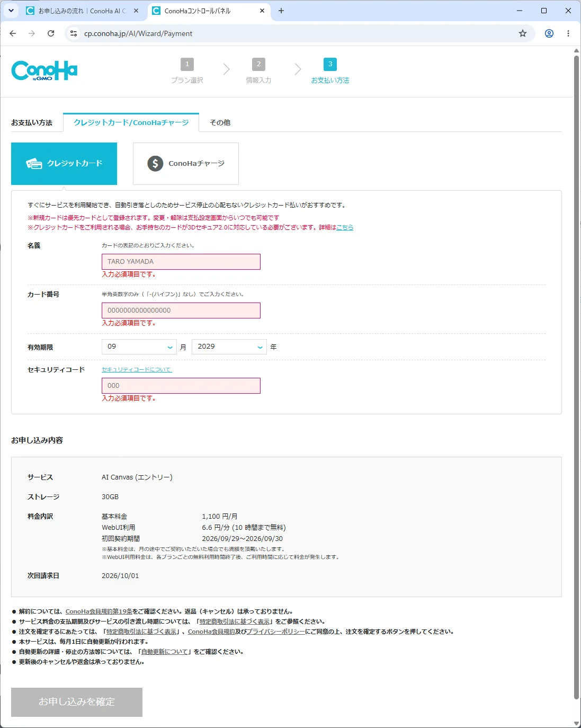Click the step 2 情報入力 indicator
The image size is (581, 728).
coord(258,71)
